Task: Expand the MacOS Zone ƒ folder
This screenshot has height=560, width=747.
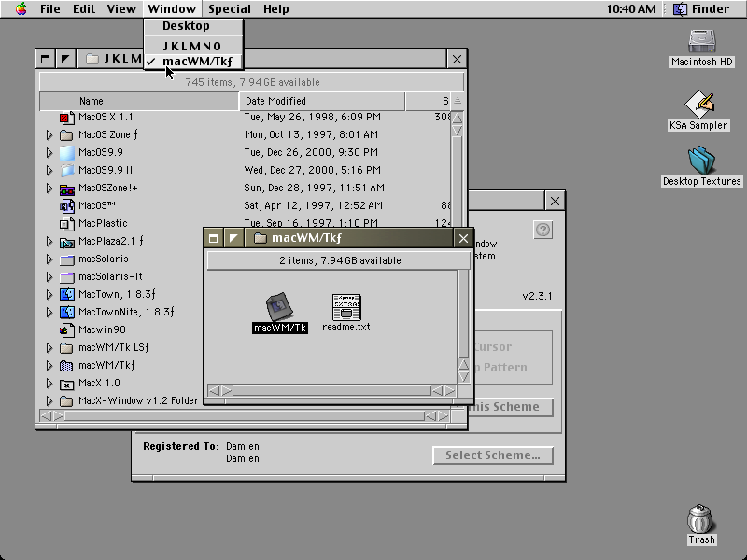Action: point(49,134)
